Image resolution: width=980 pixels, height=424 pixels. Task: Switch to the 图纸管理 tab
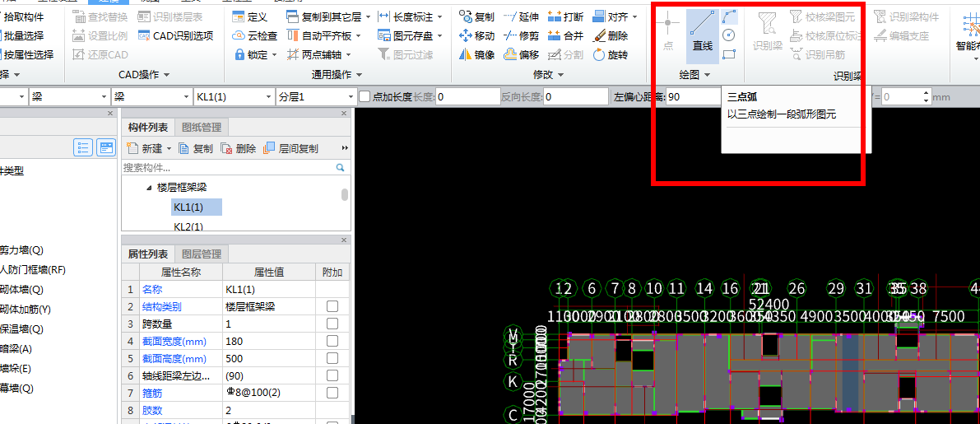pyautogui.click(x=202, y=127)
